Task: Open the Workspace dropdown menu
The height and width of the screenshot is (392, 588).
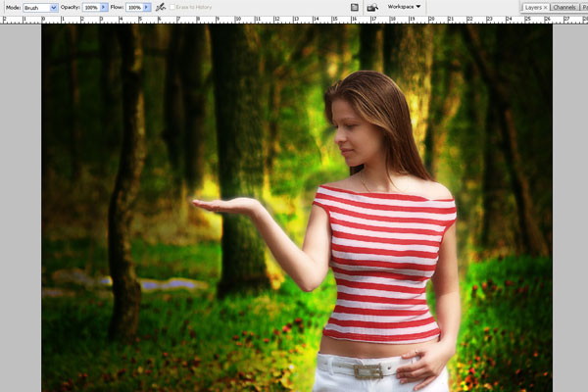Action: click(x=404, y=7)
